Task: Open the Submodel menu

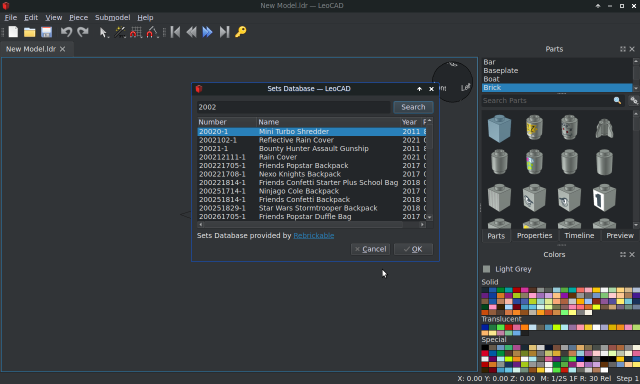Action: click(112, 18)
